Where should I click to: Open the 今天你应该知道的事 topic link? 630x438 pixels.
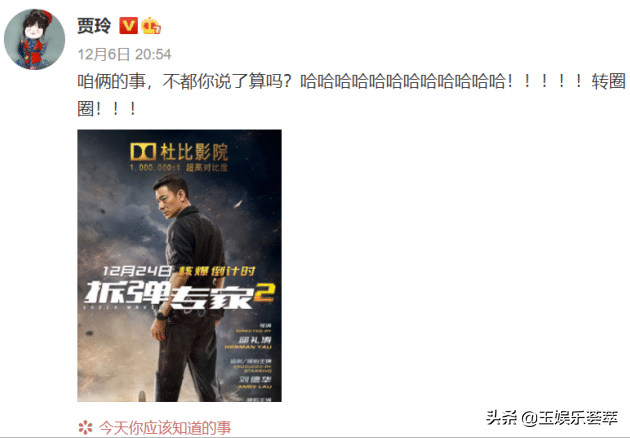(x=165, y=428)
